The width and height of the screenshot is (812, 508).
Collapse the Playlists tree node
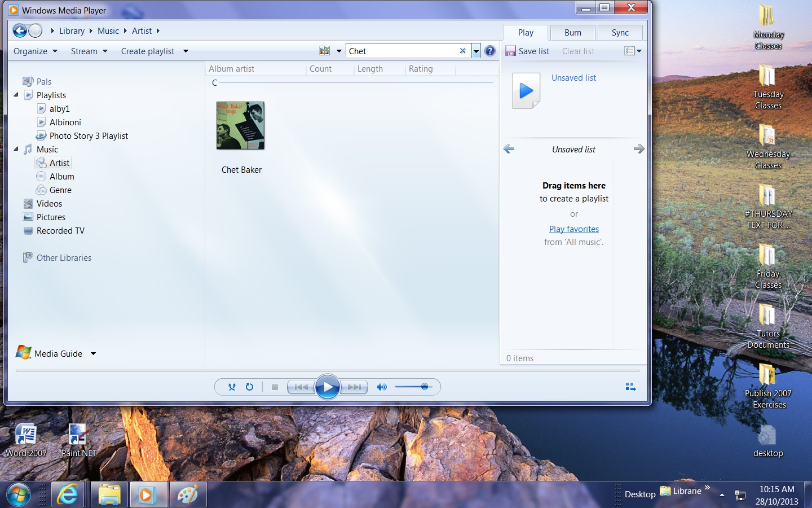pos(16,95)
